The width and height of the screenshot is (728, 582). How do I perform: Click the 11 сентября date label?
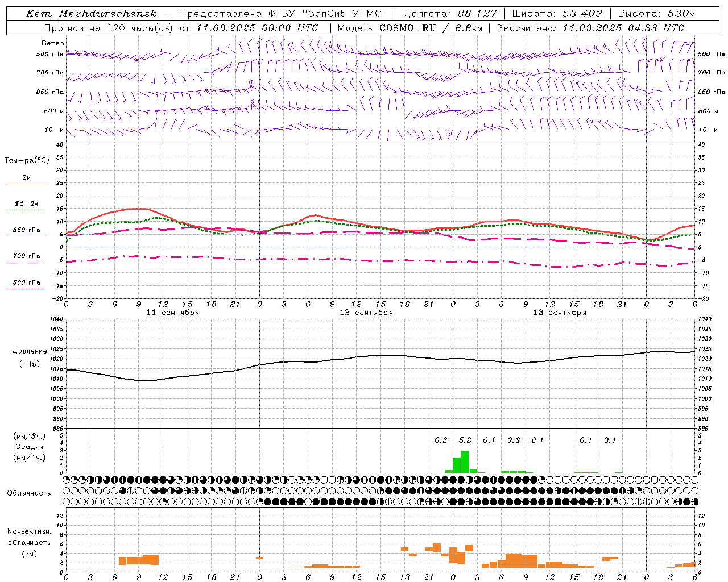(x=173, y=313)
